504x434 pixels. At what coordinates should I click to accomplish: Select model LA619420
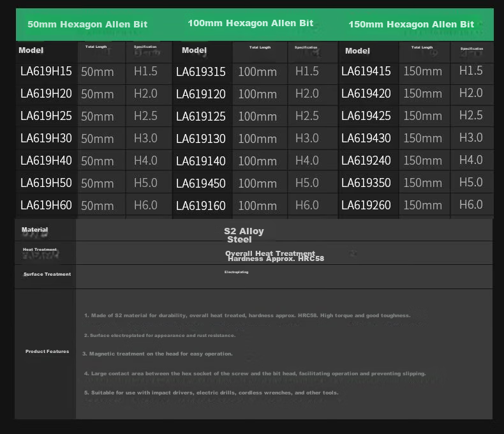(x=366, y=94)
